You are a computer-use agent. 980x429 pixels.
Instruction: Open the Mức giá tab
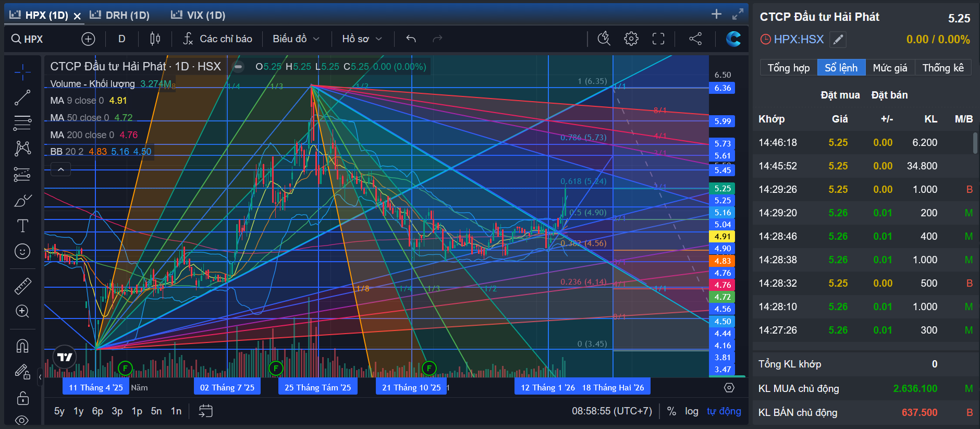tap(890, 68)
